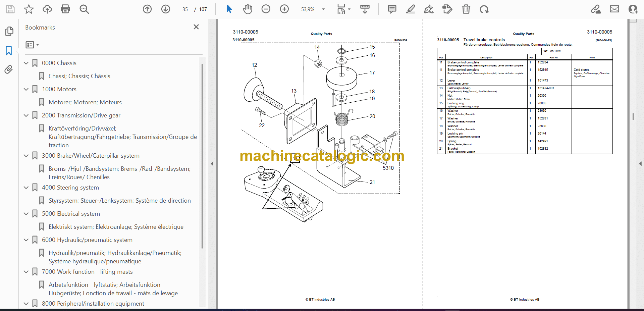Open the 53,9% zoom level dropdown
The height and width of the screenshot is (311, 644).
tap(313, 9)
